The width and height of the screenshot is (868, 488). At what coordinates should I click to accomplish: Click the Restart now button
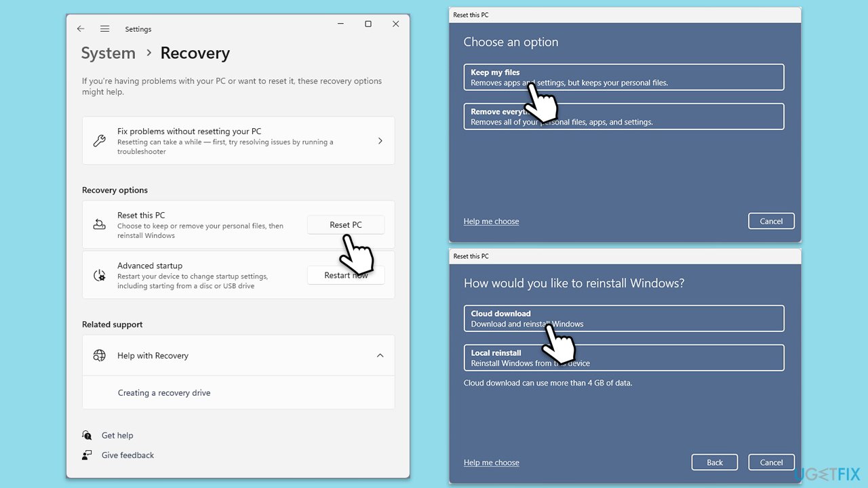point(346,275)
